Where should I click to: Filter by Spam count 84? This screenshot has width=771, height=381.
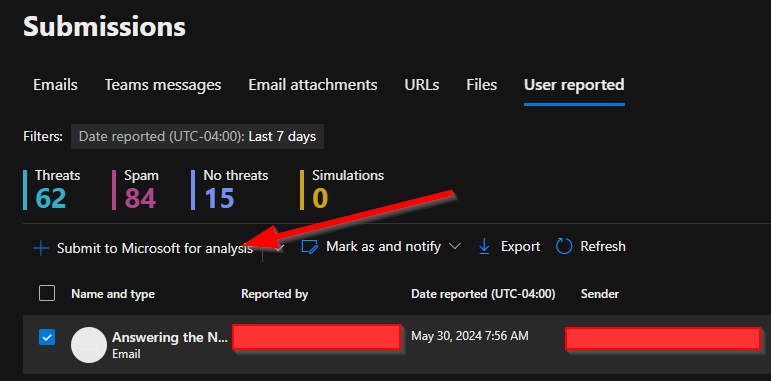[x=136, y=190]
